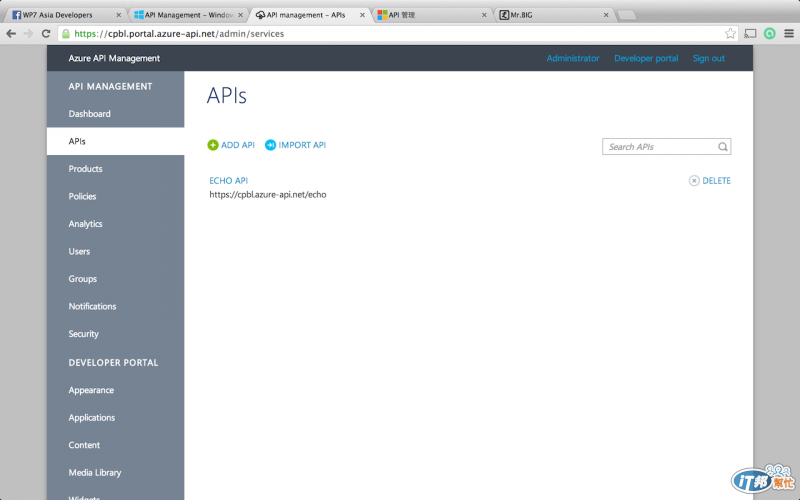Select APIs in the sidebar

point(115,141)
